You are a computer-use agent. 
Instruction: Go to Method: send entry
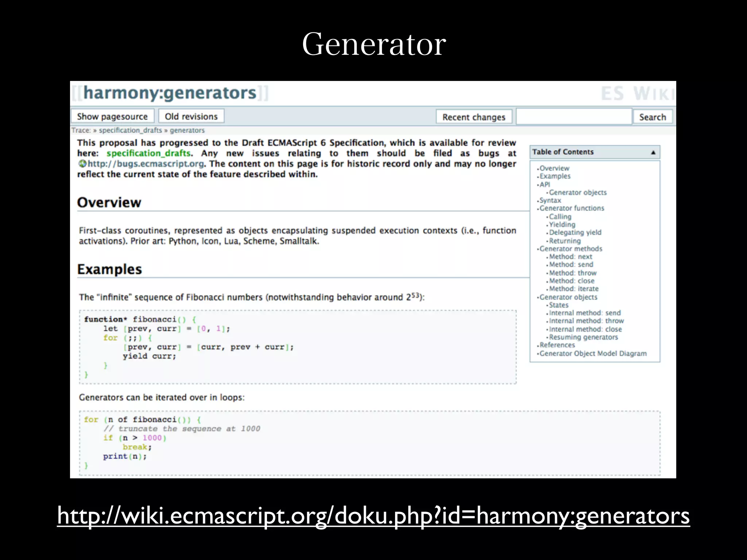point(571,265)
